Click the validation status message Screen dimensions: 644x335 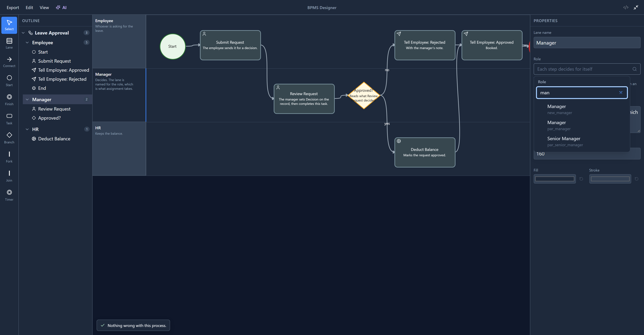tap(133, 325)
